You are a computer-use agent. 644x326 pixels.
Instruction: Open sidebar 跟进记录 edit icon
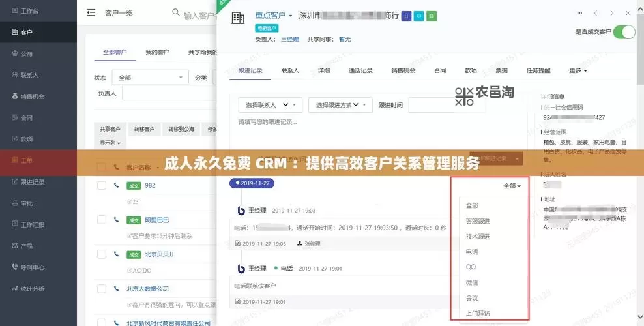click(15, 181)
